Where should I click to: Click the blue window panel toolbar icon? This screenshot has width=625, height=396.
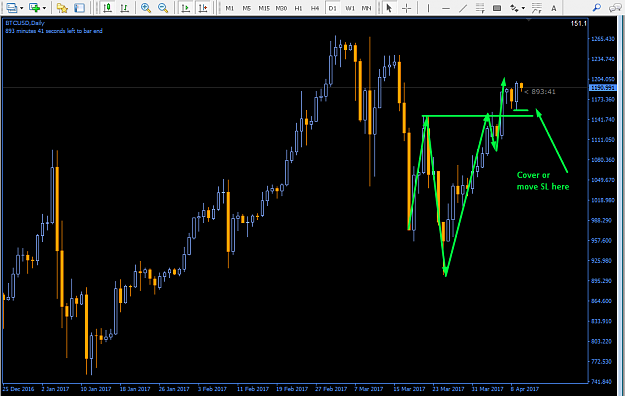[80, 8]
